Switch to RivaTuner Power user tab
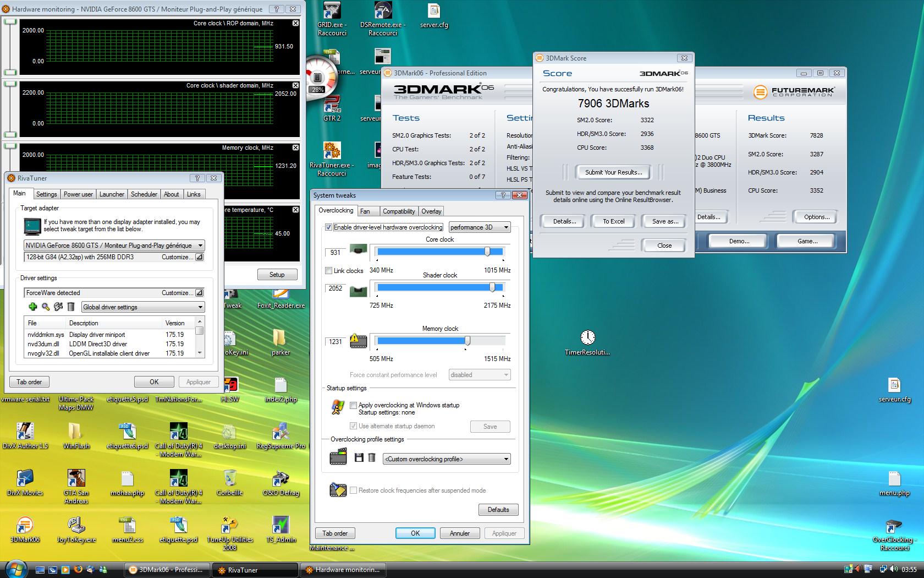This screenshot has height=578, width=924. pos(78,194)
